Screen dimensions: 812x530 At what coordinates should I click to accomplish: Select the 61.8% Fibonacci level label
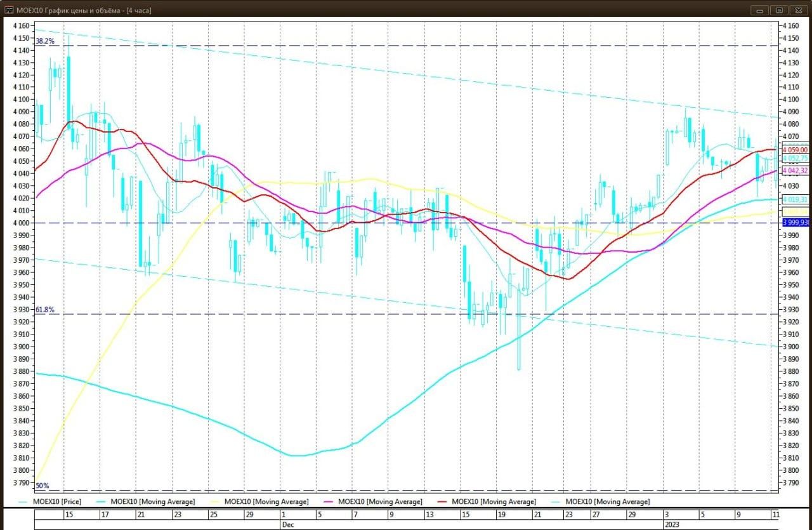click(x=44, y=310)
